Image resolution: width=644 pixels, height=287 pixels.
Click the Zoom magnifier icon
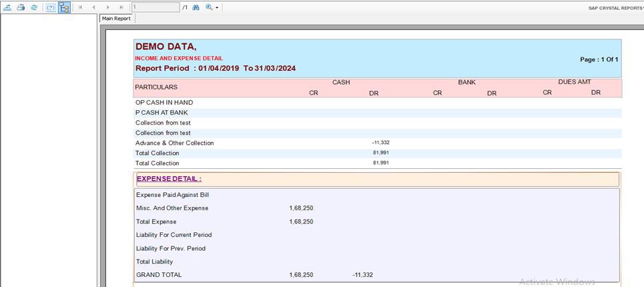tap(209, 7)
